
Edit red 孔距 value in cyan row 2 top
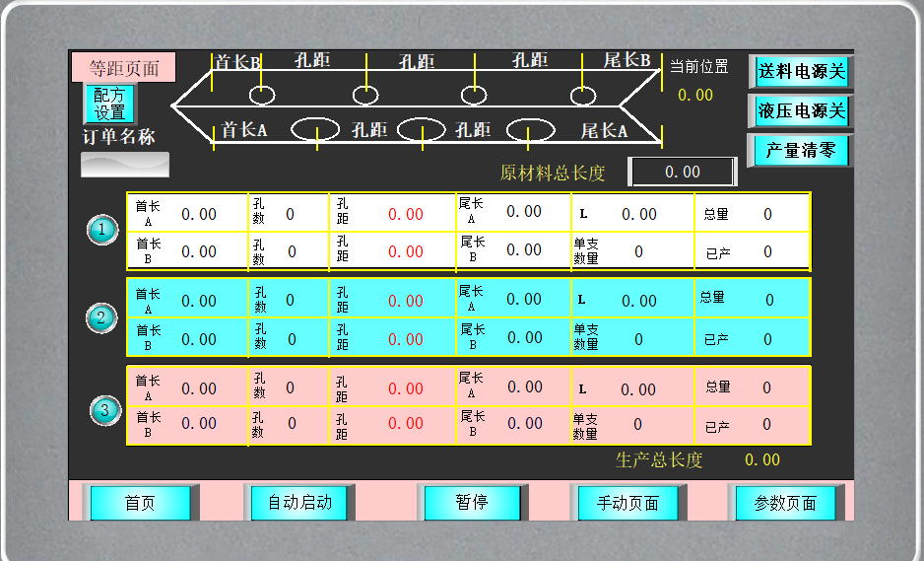point(405,301)
